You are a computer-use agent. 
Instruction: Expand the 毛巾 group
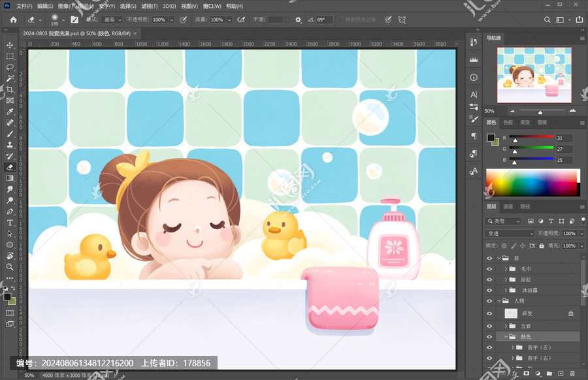coord(506,269)
